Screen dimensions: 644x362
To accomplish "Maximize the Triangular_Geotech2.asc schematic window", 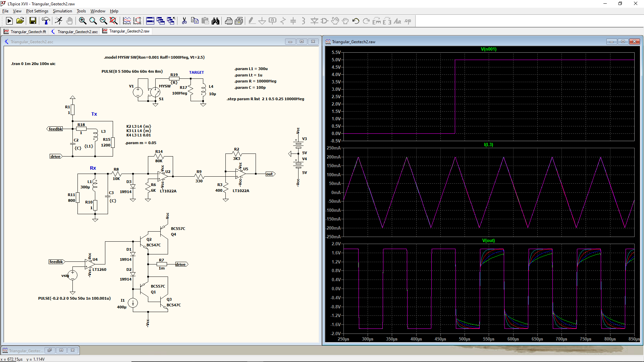I will pyautogui.click(x=302, y=42).
